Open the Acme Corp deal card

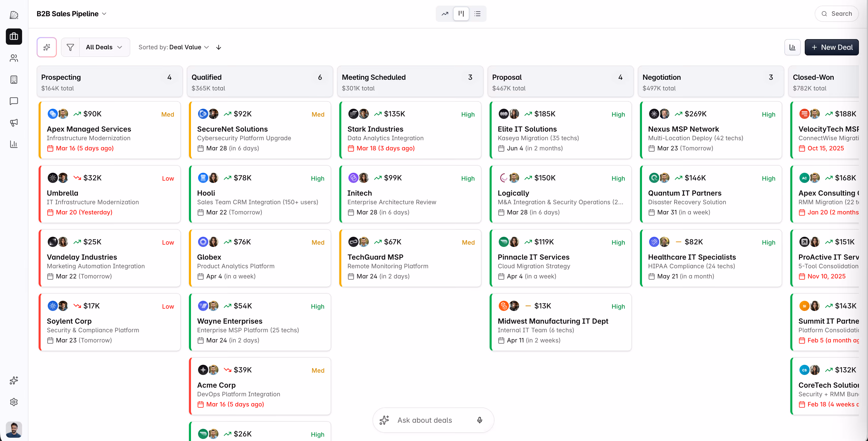pos(260,386)
